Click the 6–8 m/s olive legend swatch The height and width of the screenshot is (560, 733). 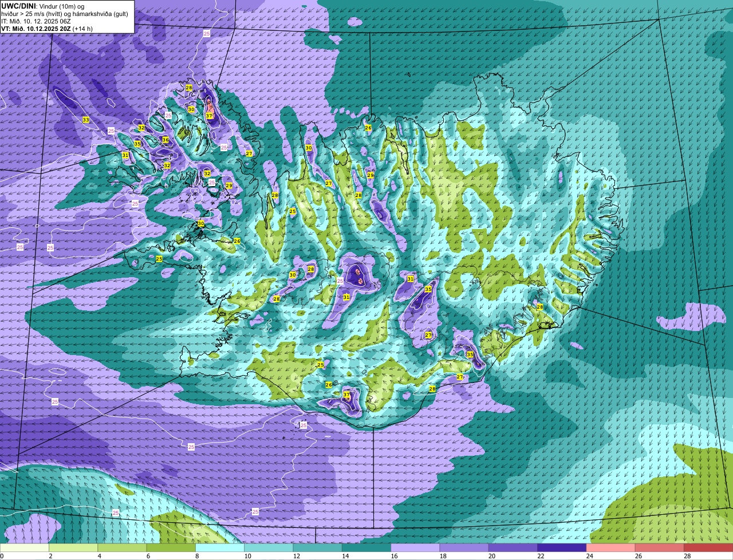171,548
